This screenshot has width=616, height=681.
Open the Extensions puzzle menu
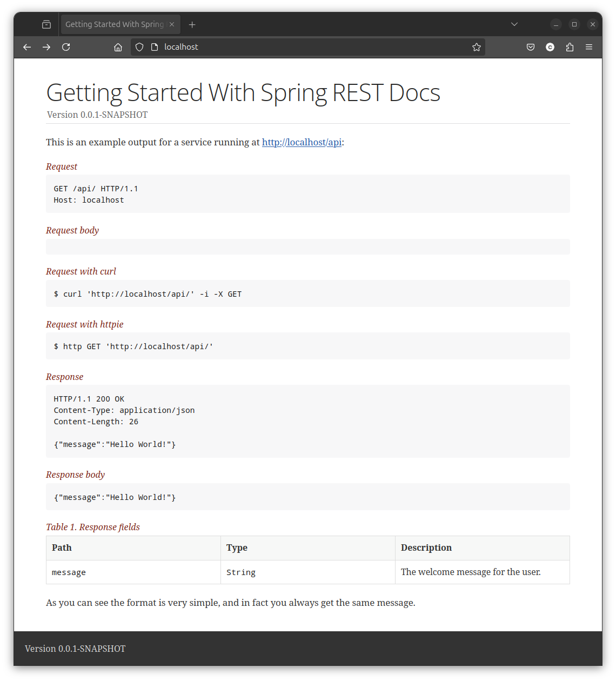click(x=570, y=47)
